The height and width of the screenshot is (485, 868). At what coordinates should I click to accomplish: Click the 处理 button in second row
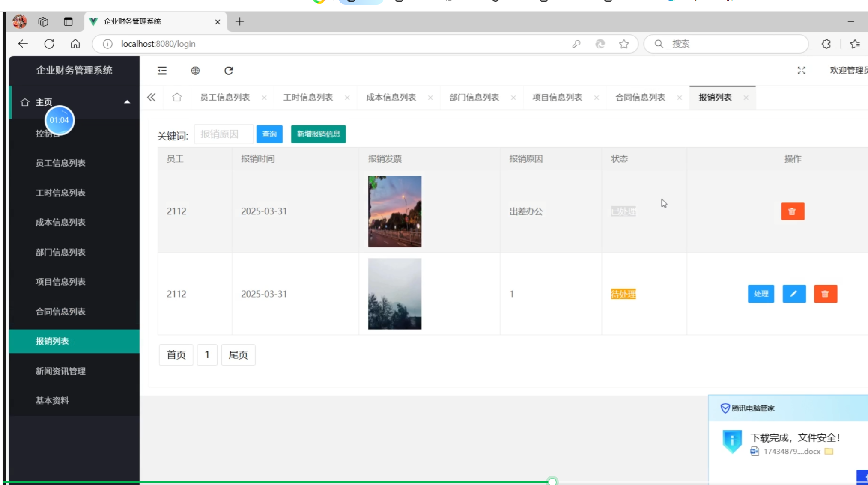761,294
